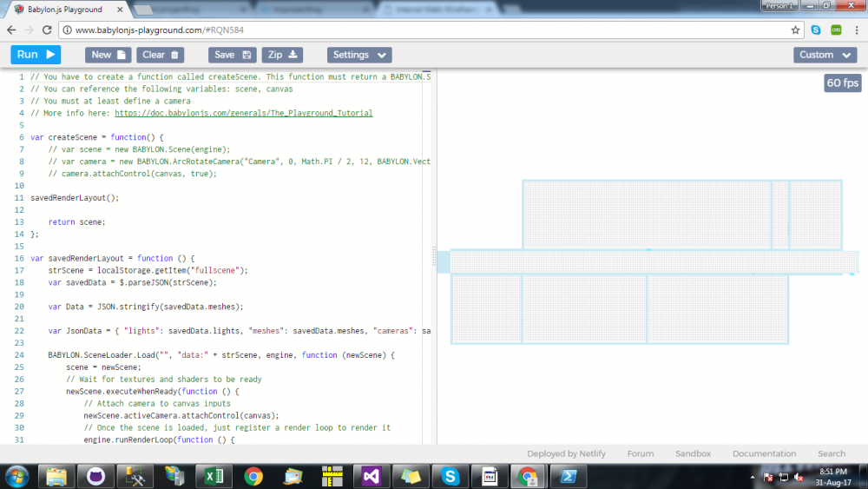Save the playground snippet
Viewport: 868px width, 489px height.
click(232, 55)
